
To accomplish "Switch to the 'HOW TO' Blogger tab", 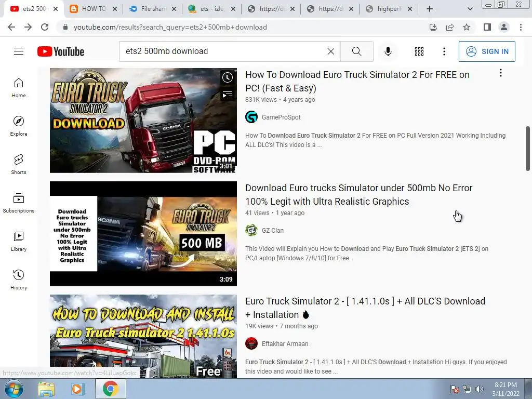I will click(90, 9).
